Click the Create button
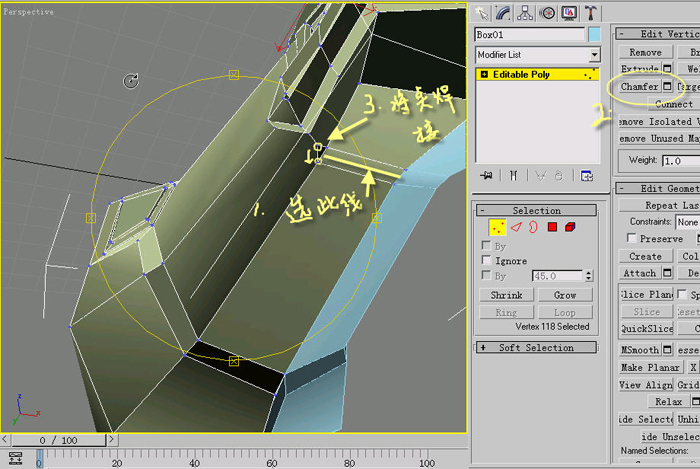 point(646,256)
